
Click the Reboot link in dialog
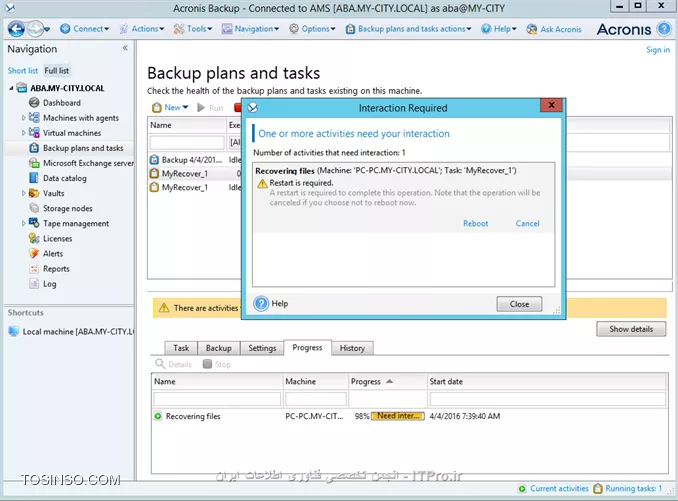[475, 223]
